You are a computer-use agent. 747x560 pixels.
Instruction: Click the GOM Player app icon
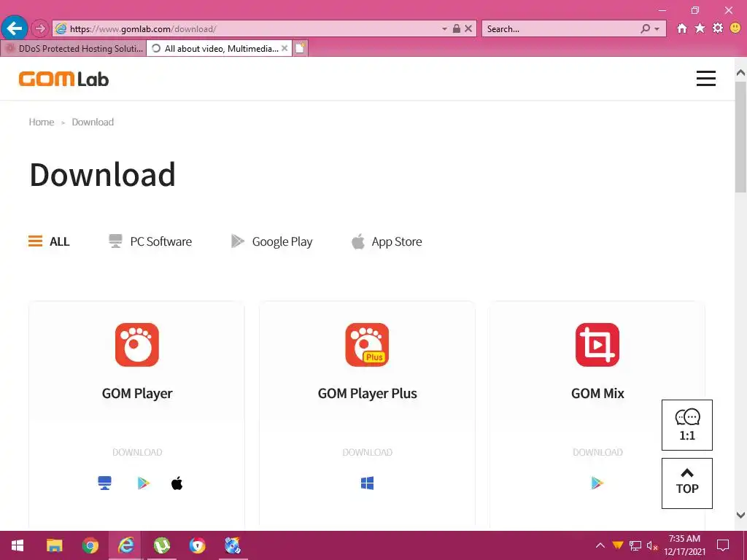click(136, 345)
